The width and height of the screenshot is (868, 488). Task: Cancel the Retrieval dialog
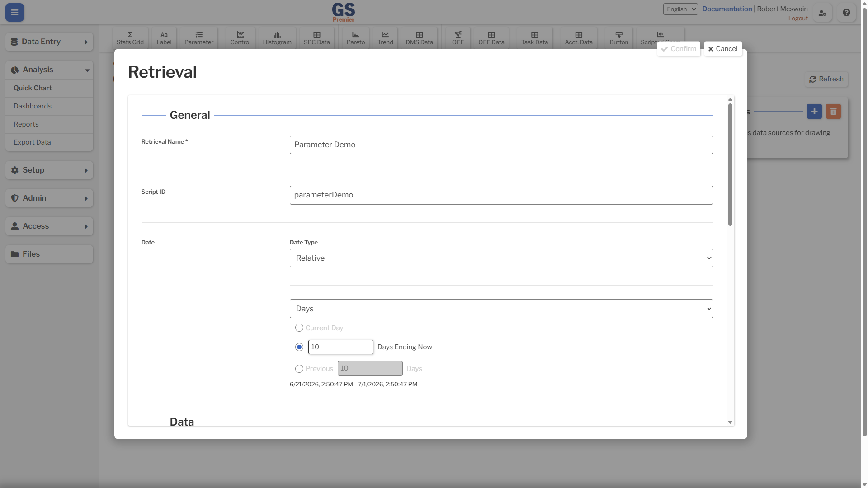coord(723,49)
